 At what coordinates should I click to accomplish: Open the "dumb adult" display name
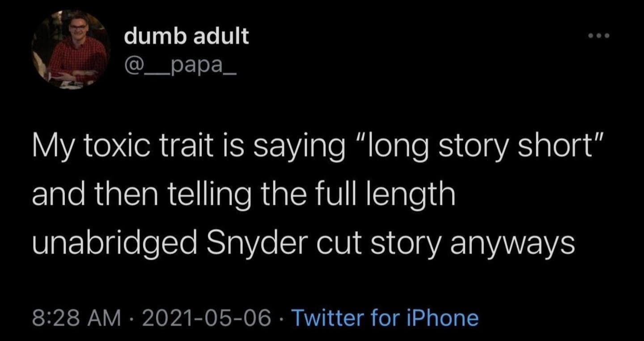tap(186, 36)
